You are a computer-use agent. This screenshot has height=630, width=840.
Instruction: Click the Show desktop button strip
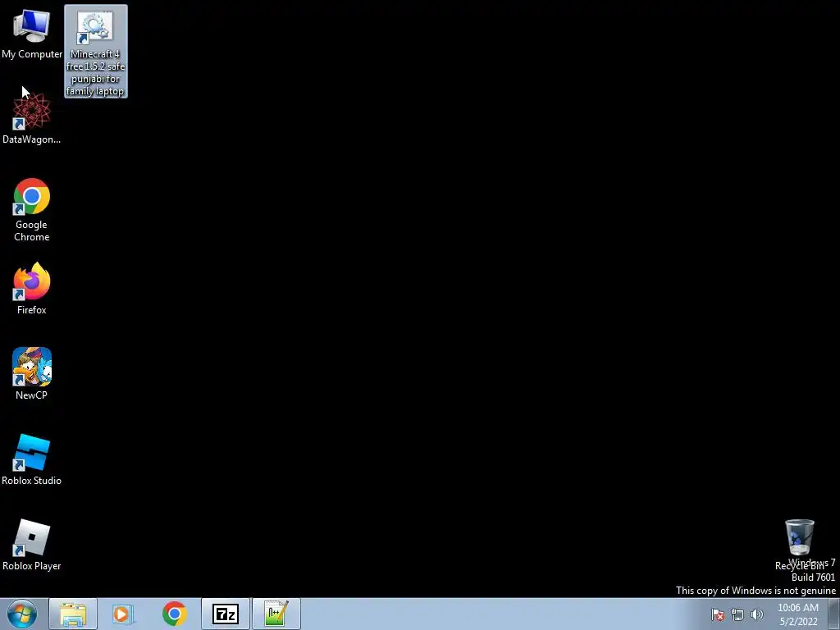click(834, 614)
